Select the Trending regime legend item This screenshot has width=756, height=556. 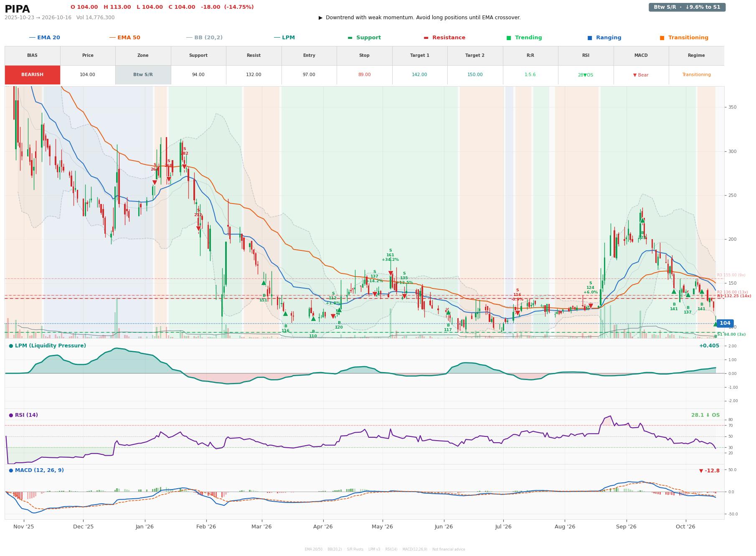click(x=524, y=38)
